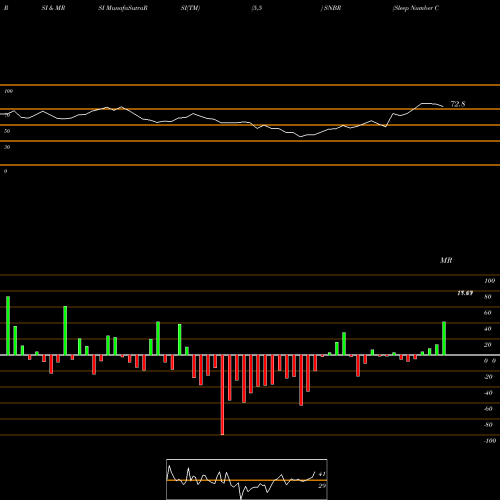Click the last green MR bar

pyautogui.click(x=444, y=338)
